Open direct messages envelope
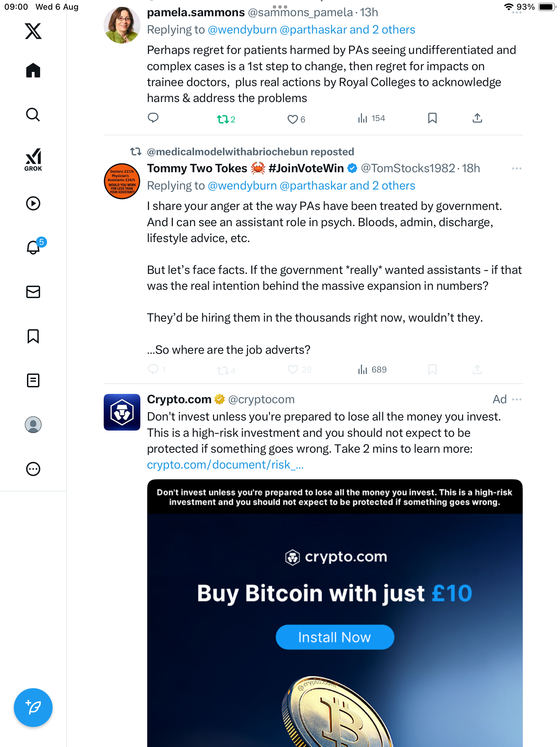The height and width of the screenshot is (747, 560). pyautogui.click(x=33, y=292)
